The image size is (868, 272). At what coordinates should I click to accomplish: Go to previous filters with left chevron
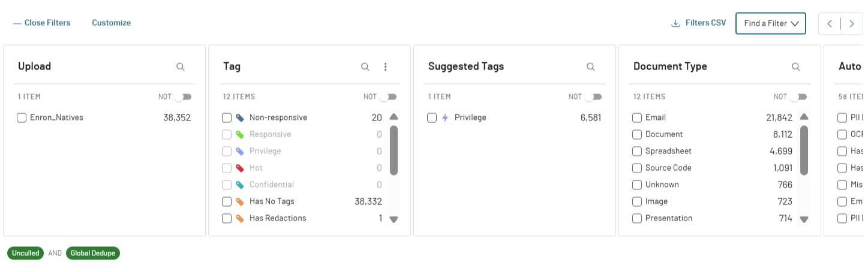(x=830, y=23)
